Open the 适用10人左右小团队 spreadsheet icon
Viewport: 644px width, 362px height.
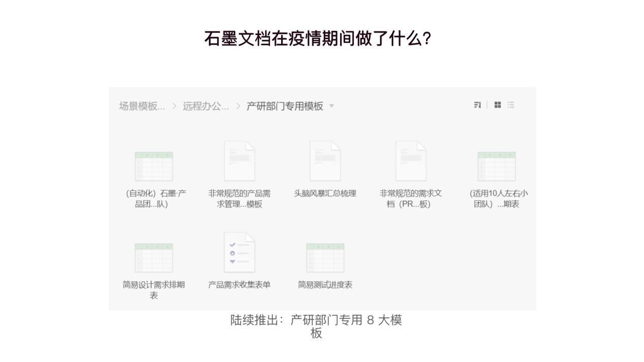497,167
